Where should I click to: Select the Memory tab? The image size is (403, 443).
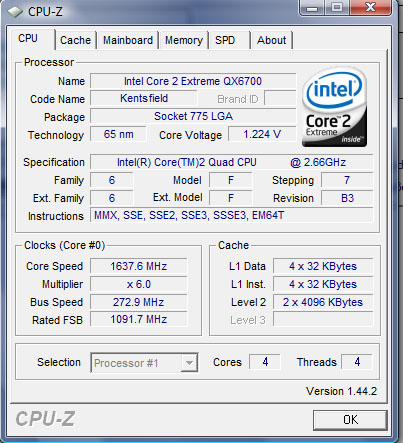pyautogui.click(x=184, y=40)
